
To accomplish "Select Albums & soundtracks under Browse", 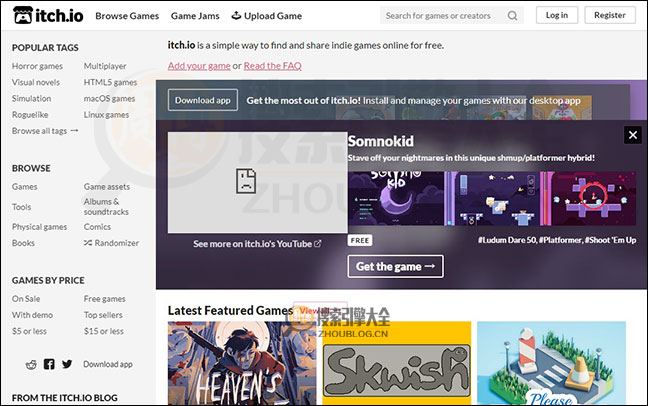I will (x=106, y=207).
